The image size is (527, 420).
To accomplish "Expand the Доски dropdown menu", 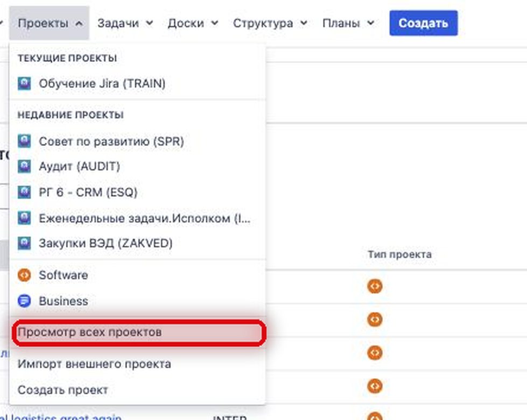I will [x=193, y=23].
